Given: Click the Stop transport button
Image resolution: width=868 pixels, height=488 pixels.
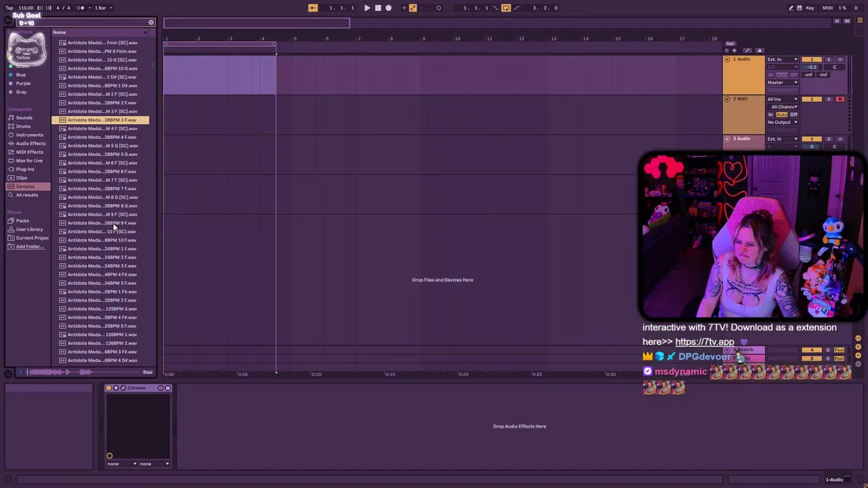Looking at the screenshot, I should [x=378, y=8].
